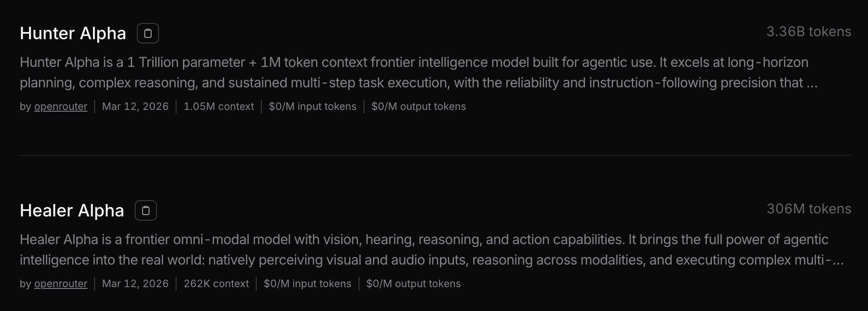Image resolution: width=868 pixels, height=311 pixels.
Task: Click openrouter author link under Healer Alpha
Action: click(61, 284)
